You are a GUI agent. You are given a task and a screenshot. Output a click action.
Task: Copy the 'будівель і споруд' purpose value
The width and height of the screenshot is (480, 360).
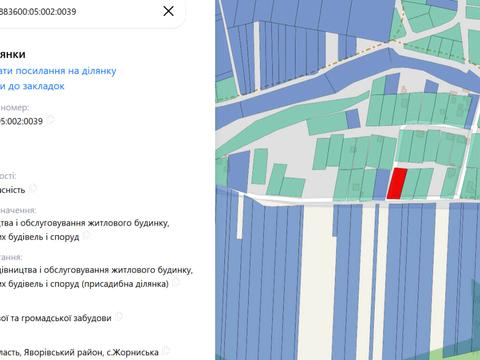pos(86,235)
